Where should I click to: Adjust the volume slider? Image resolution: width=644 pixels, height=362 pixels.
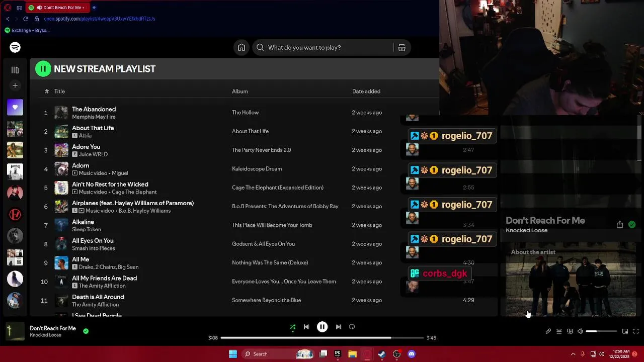click(601, 331)
